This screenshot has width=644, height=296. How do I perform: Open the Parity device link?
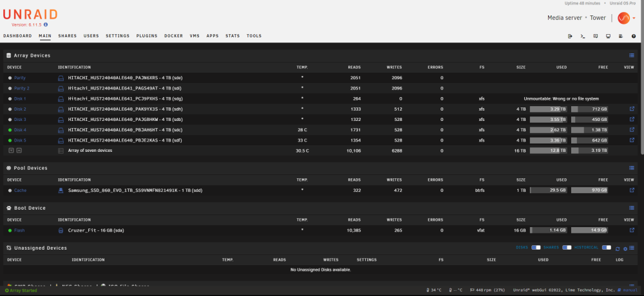click(20, 78)
